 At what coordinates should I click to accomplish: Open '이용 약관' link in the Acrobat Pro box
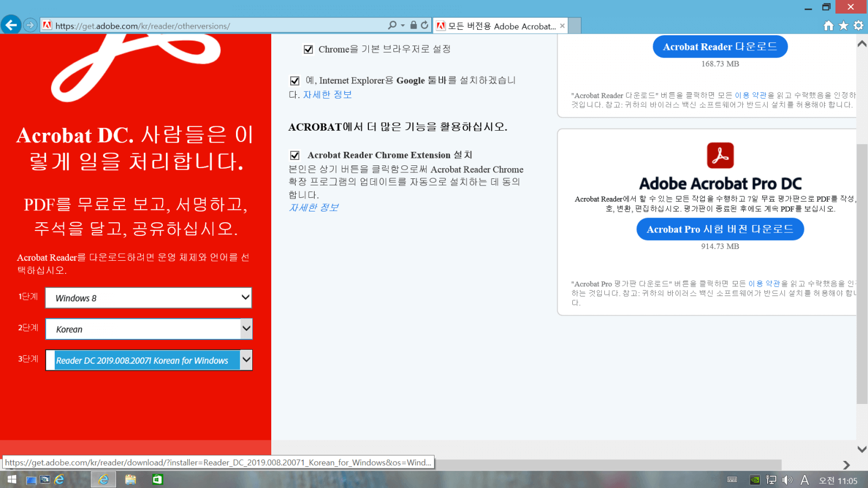(764, 284)
